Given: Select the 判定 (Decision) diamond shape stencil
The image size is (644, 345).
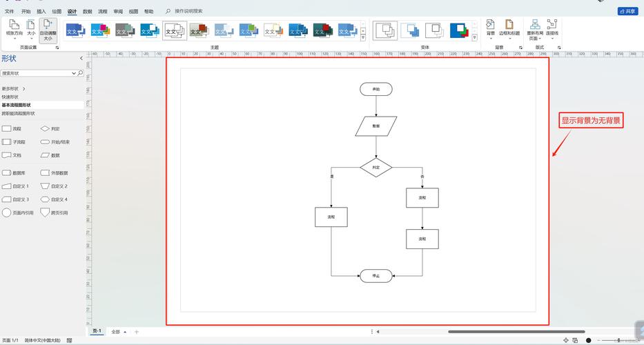Looking at the screenshot, I should (46, 128).
